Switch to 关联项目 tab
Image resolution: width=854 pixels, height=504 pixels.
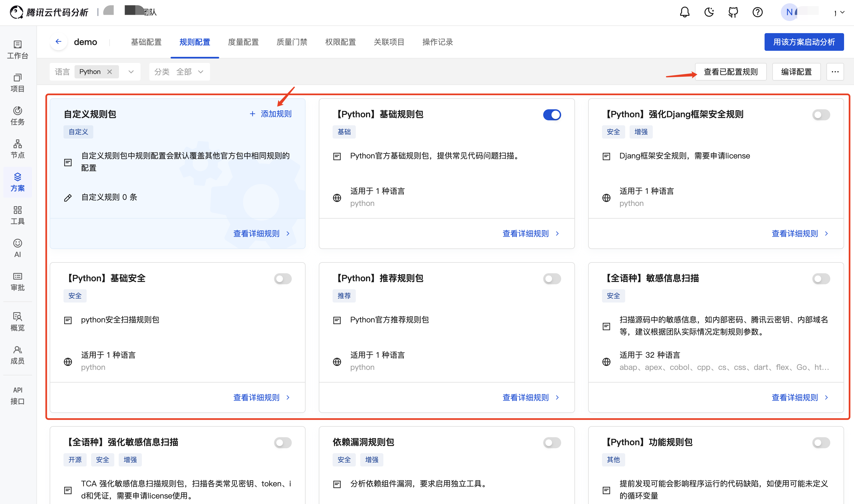point(389,42)
